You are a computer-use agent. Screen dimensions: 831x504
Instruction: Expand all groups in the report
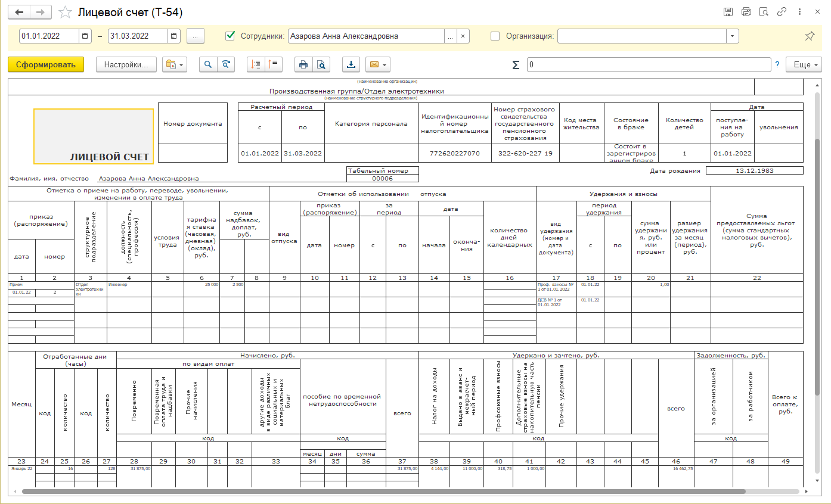click(256, 65)
